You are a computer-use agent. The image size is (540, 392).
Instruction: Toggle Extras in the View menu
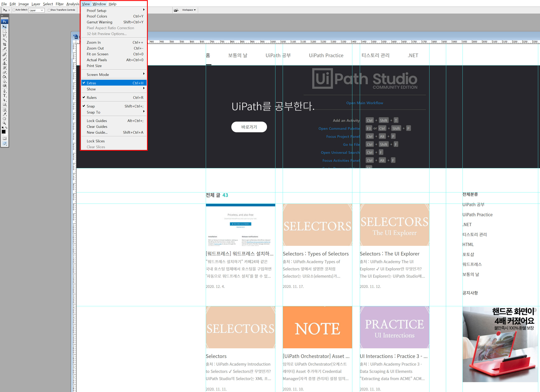[114, 83]
